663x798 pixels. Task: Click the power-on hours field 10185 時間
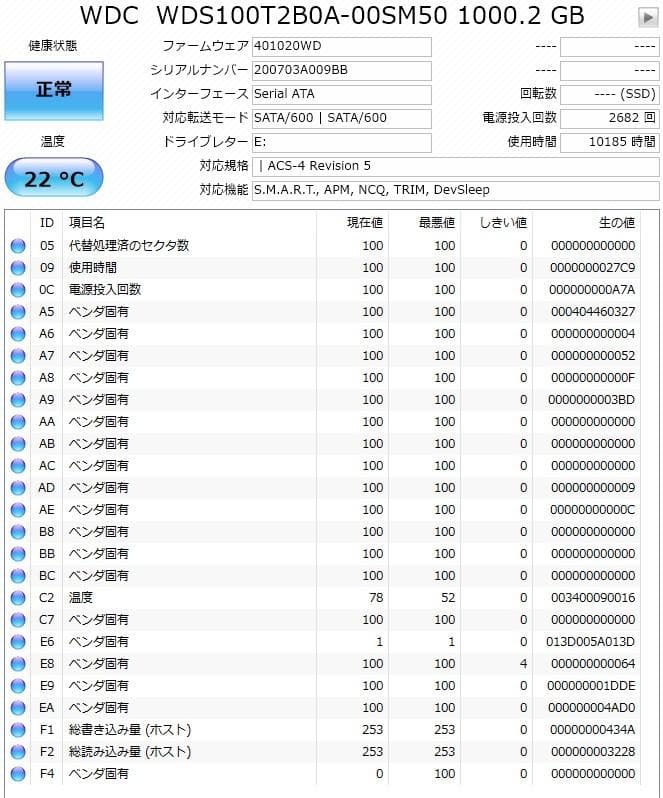(x=610, y=142)
